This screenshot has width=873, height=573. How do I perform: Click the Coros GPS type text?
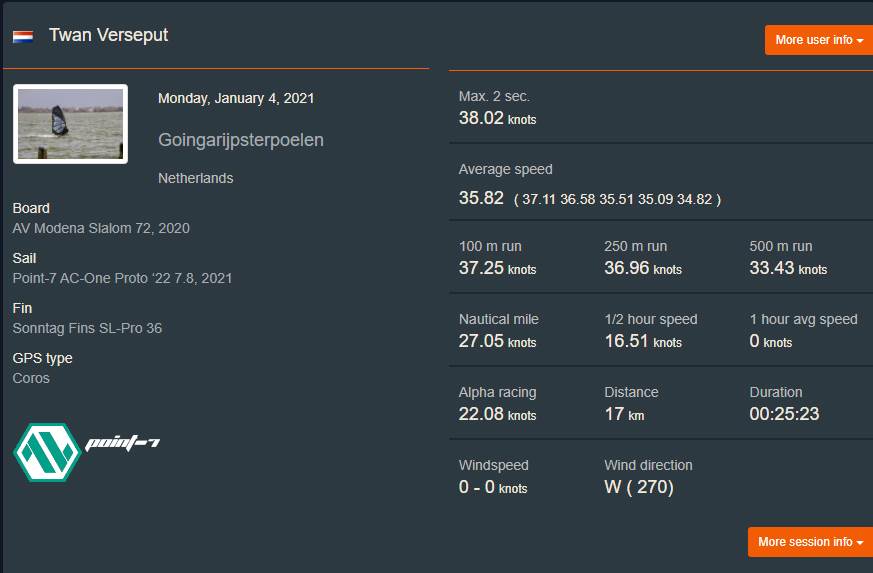(31, 378)
